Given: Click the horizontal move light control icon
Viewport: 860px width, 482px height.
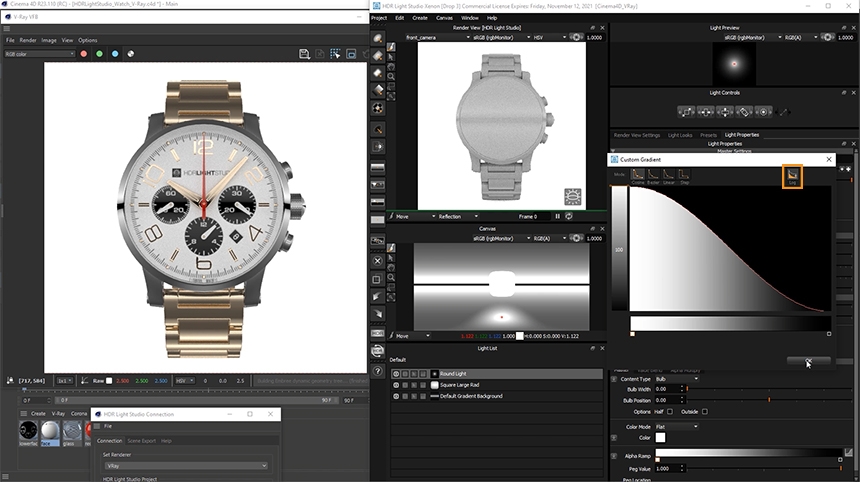Looking at the screenshot, I should coord(705,112).
